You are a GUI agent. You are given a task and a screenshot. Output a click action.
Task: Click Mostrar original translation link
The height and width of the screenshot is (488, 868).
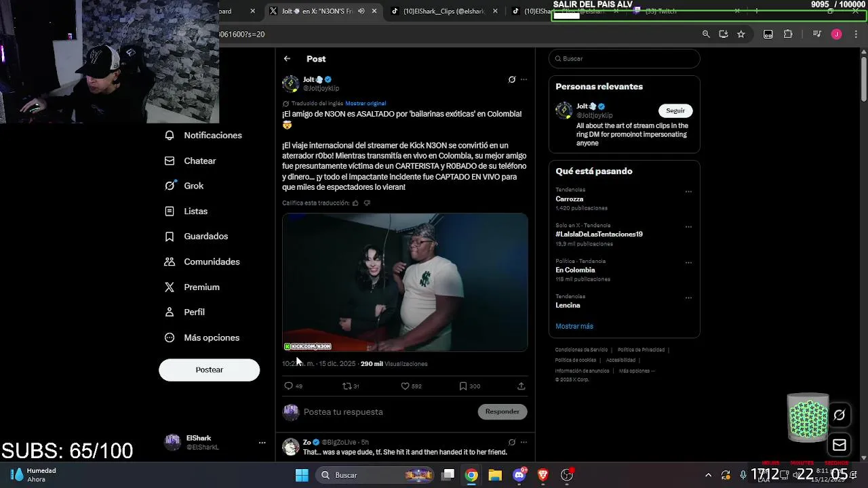tap(366, 104)
